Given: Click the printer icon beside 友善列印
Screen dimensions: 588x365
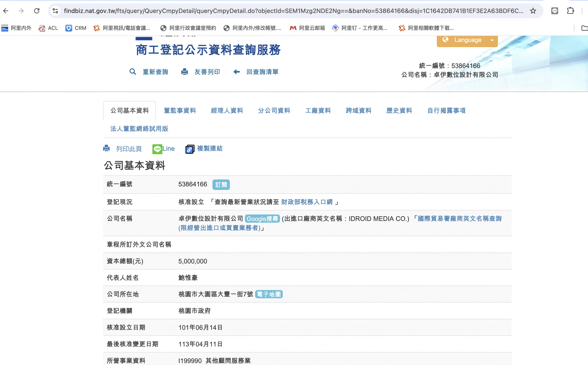Looking at the screenshot, I should point(185,72).
